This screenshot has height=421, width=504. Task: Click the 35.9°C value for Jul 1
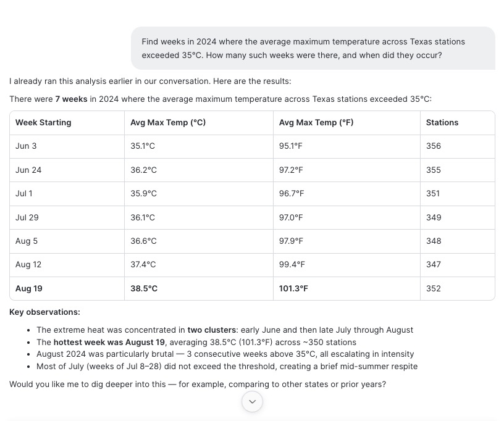143,194
